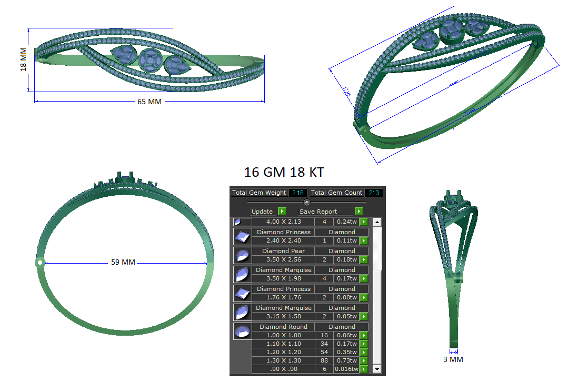This screenshot has height=392, width=568.
Task: Click the gem list scroll-up arrow
Action: point(377,222)
